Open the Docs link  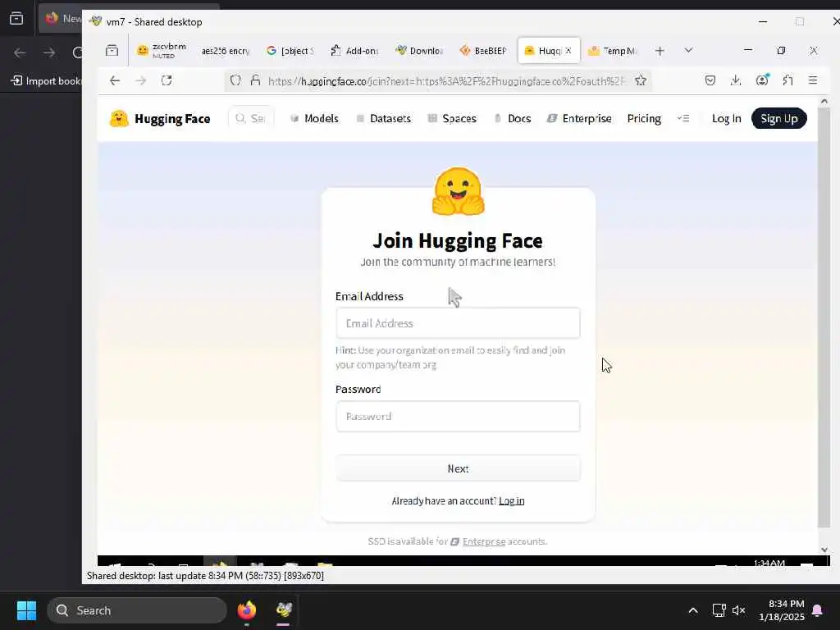(x=512, y=118)
